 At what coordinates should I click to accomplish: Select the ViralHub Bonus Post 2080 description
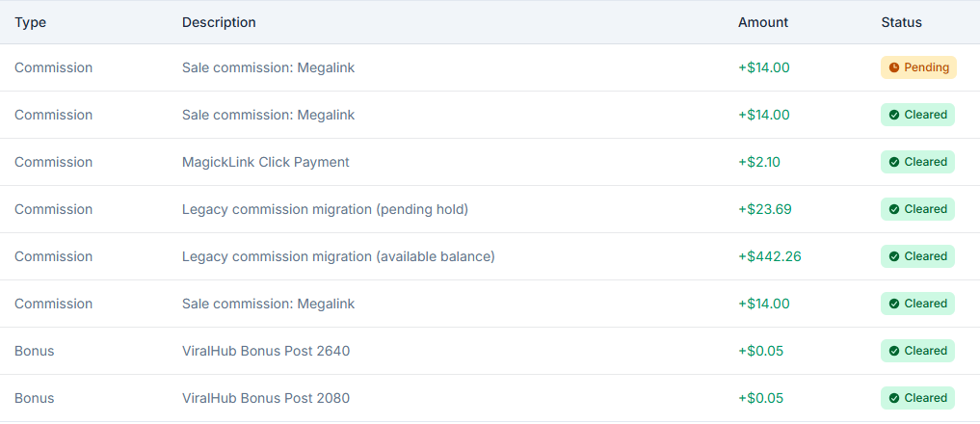pos(266,398)
